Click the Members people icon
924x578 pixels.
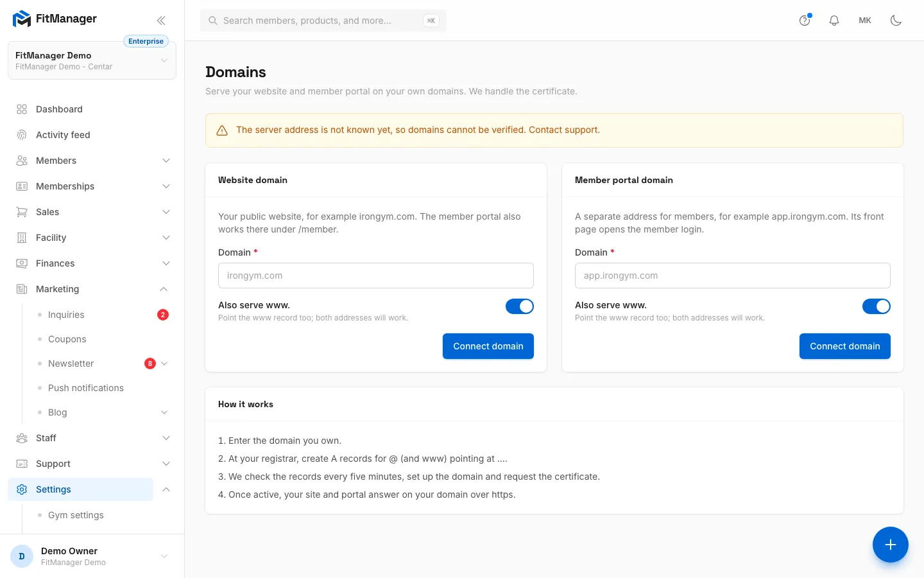coord(22,161)
